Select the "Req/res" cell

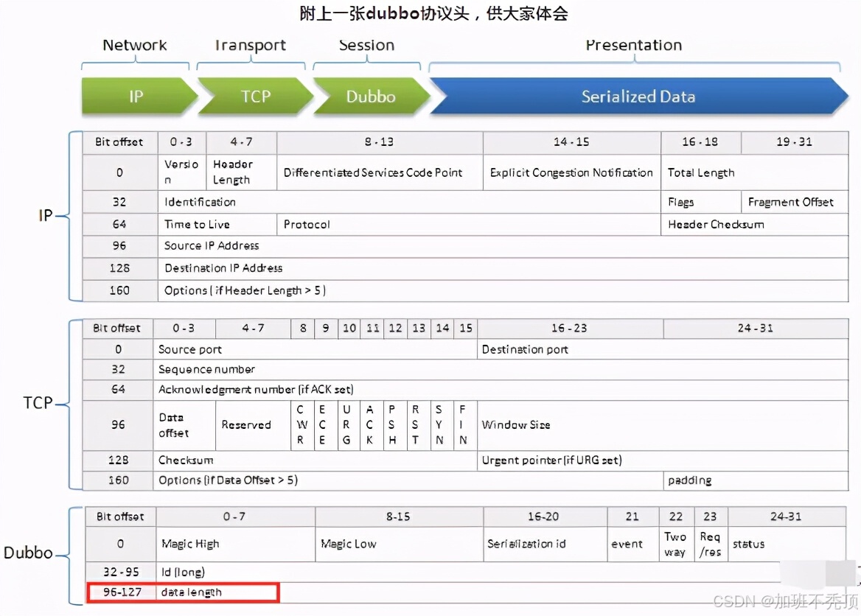pyautogui.click(x=711, y=544)
